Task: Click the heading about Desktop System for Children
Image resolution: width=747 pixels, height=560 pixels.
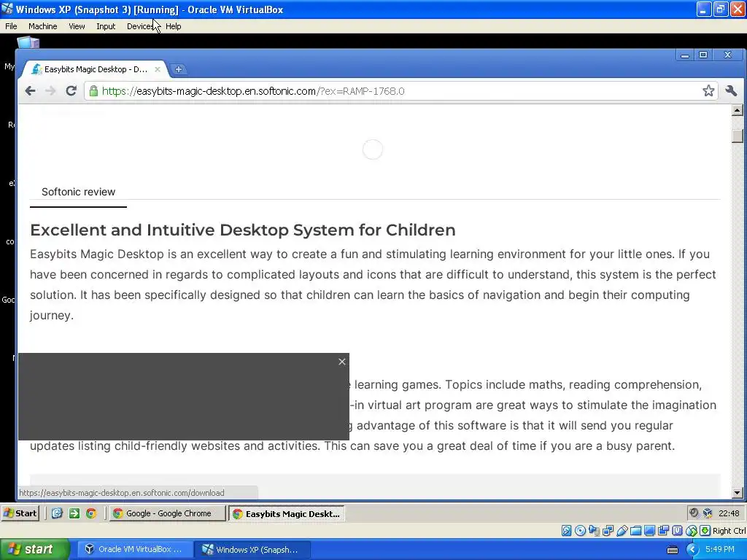Action: click(242, 230)
